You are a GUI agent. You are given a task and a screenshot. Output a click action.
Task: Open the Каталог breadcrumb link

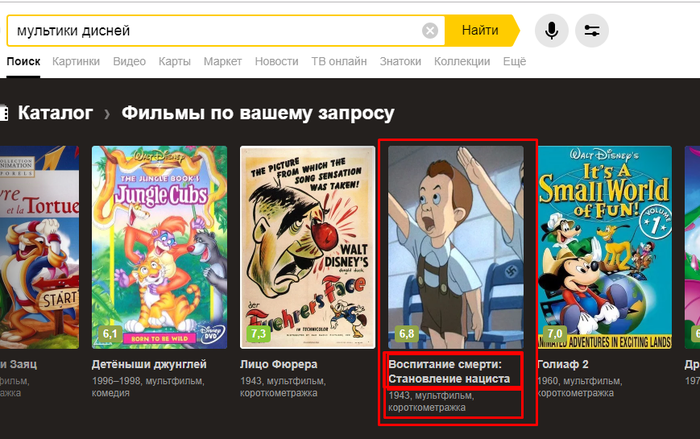pyautogui.click(x=55, y=113)
